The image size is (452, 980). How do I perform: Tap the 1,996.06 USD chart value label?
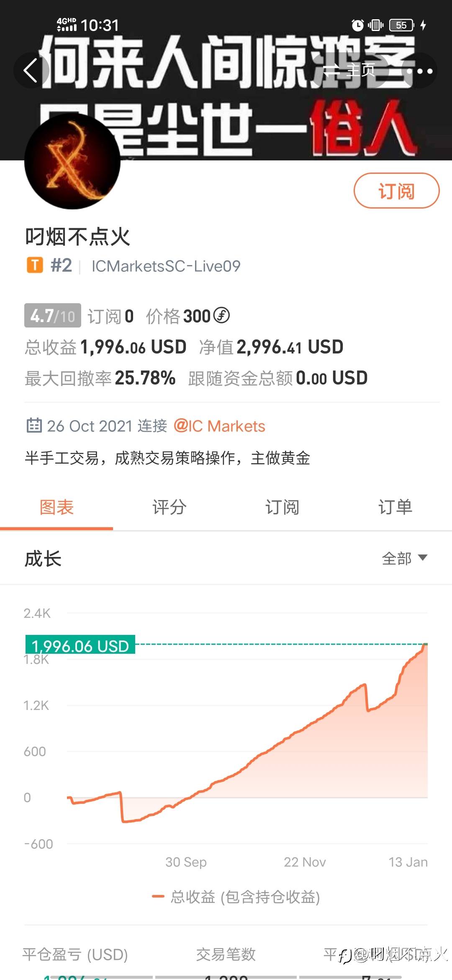[x=80, y=645]
